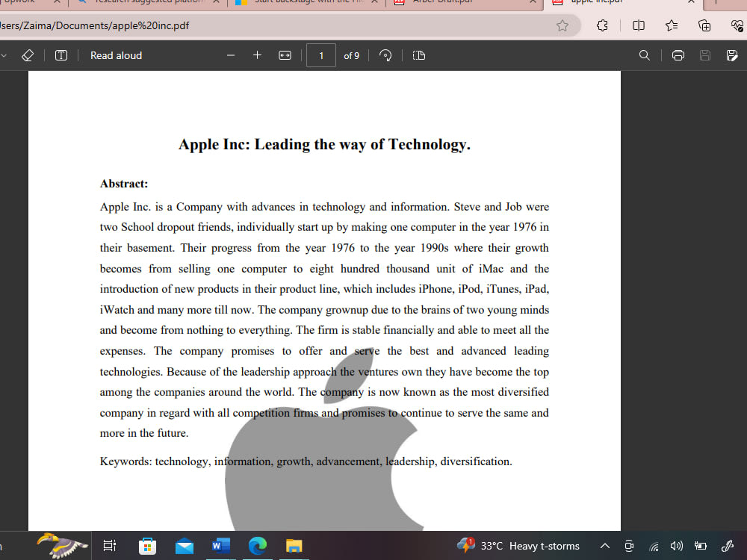The image size is (747, 560).
Task: Zoom out with the minus button
Action: coord(231,56)
